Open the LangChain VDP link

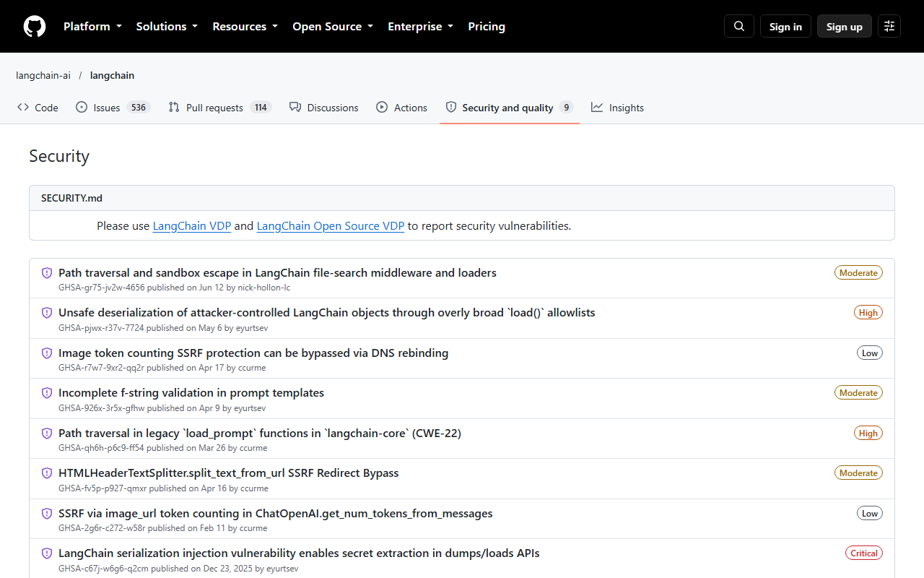192,225
